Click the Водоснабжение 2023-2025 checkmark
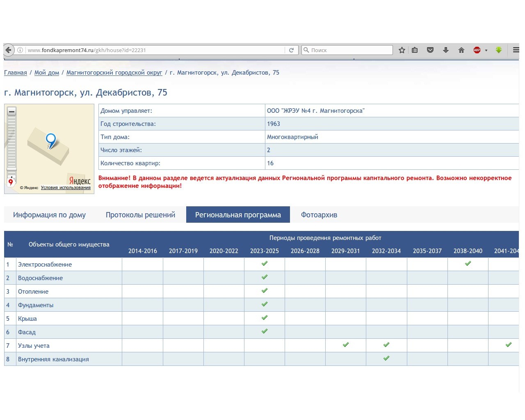Viewport: 525px width, 420px height. [265, 277]
